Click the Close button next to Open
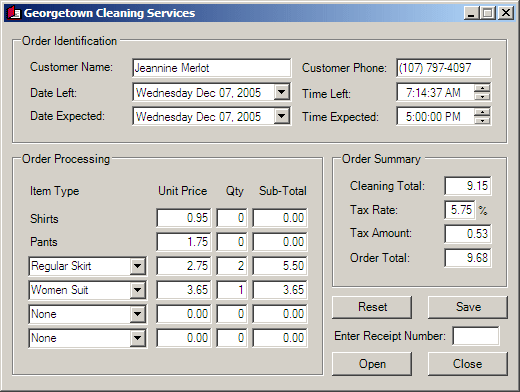 [468, 364]
